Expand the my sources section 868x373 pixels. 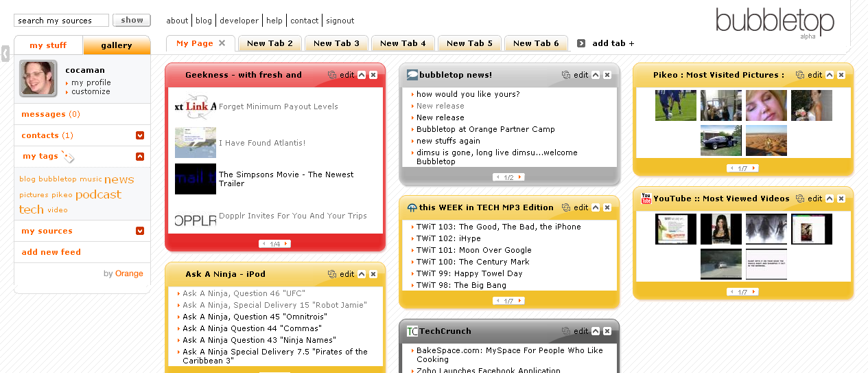click(x=140, y=231)
